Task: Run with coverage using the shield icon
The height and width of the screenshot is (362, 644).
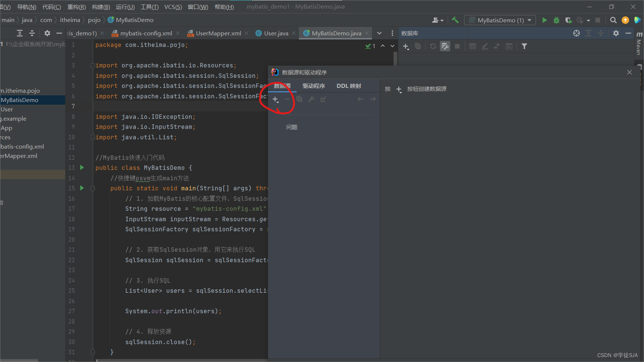Action: click(x=568, y=20)
